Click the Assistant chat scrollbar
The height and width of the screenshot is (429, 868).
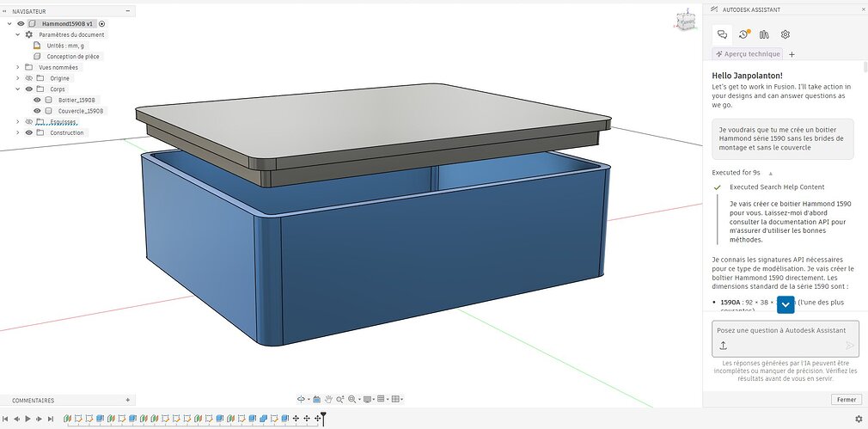865,68
